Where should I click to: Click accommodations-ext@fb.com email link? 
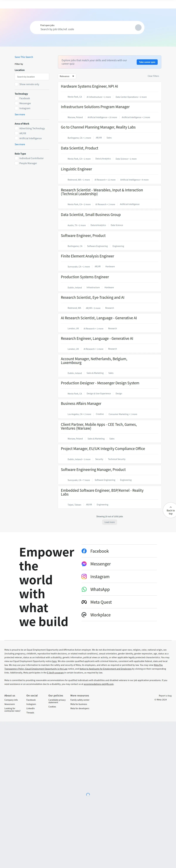[x=98, y=684]
